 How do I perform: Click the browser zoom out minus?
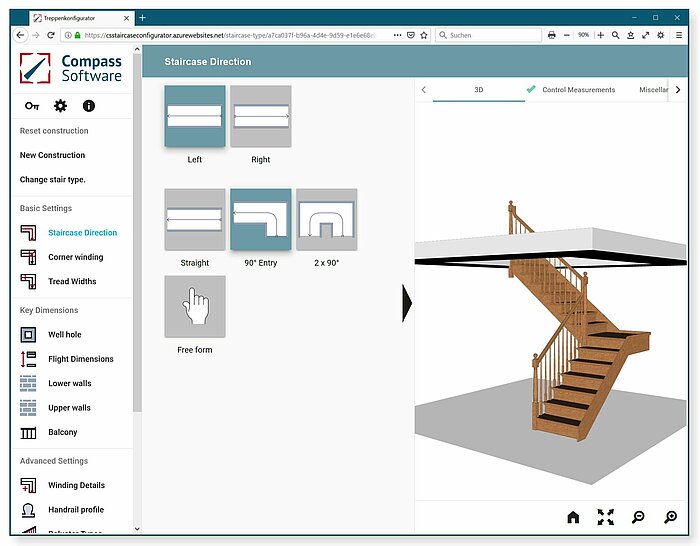point(567,35)
